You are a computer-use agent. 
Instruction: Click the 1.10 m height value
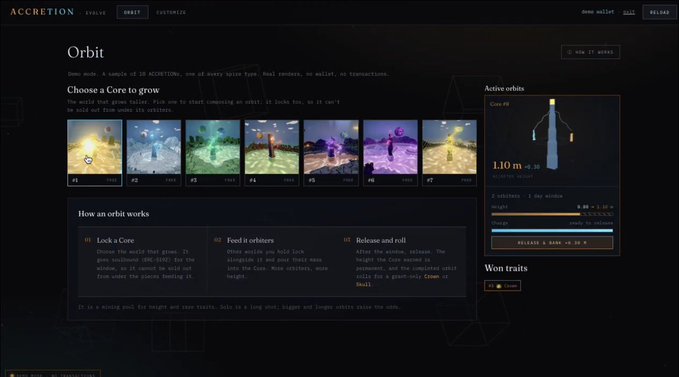point(507,165)
